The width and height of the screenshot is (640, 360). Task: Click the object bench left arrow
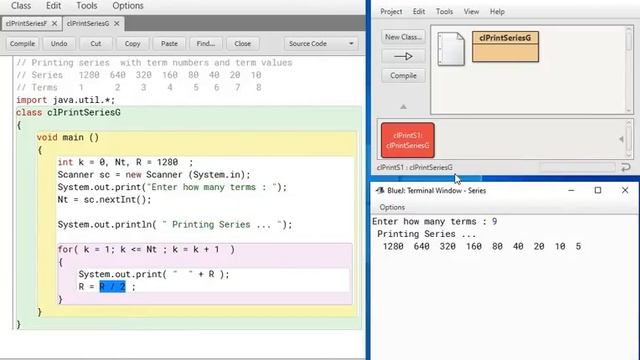[x=621, y=140]
